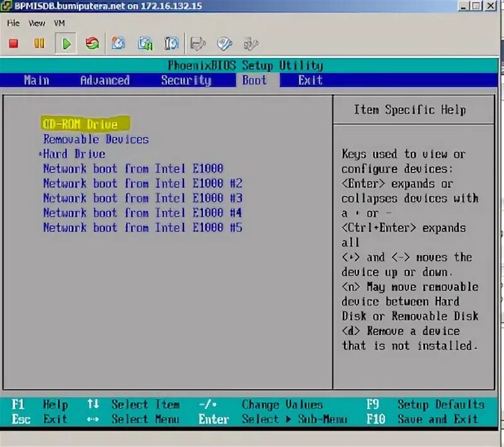Maximize the VM console window
The height and width of the screenshot is (447, 504).
[477, 6]
